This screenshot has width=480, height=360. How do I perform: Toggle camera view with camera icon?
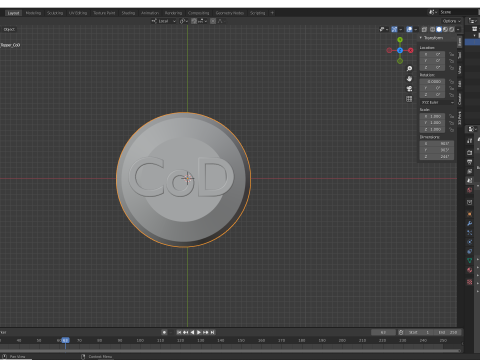[409, 89]
